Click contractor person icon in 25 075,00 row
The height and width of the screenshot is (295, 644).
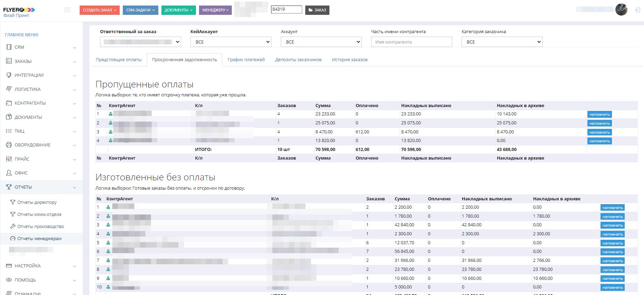111,123
